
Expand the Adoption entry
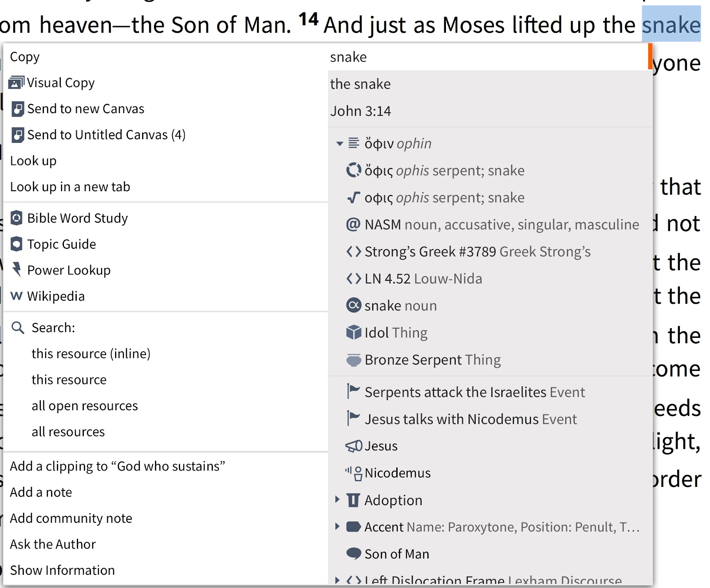click(x=337, y=500)
